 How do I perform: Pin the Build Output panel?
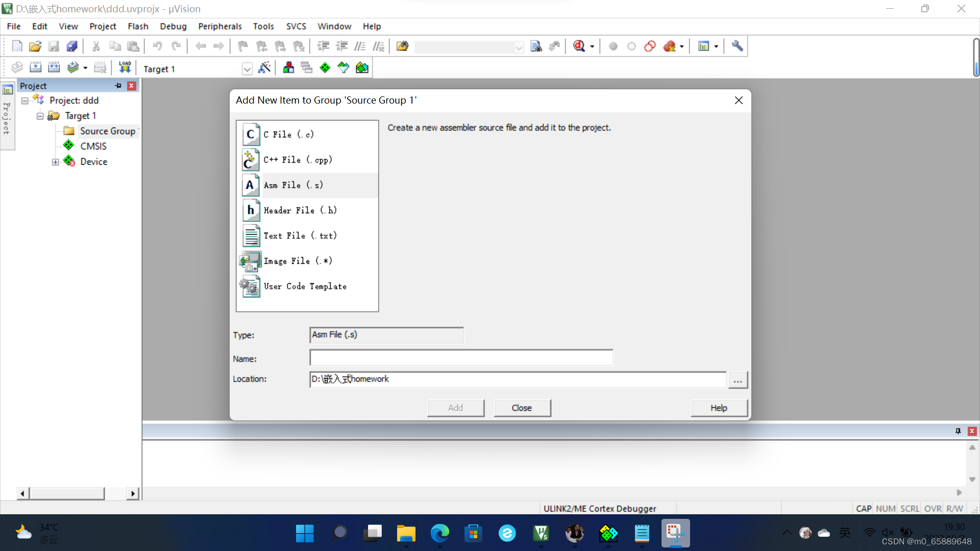[x=958, y=431]
